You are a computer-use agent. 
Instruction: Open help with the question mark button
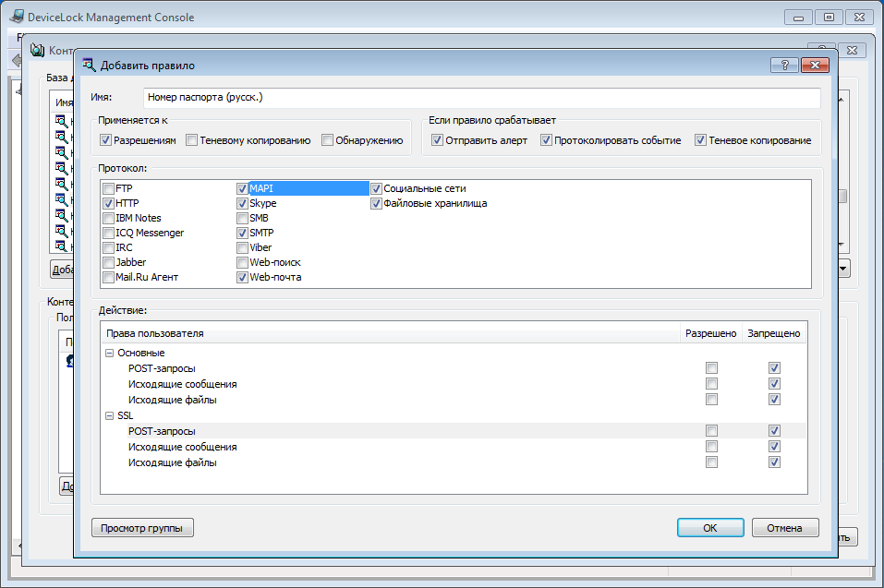coord(785,65)
